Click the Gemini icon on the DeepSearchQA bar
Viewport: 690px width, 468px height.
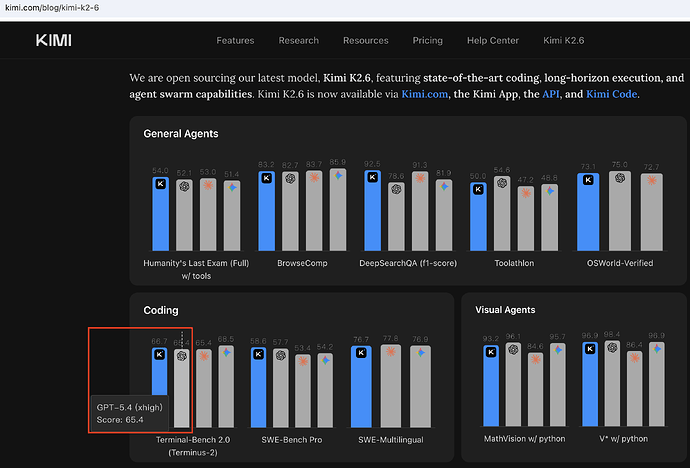[444, 186]
